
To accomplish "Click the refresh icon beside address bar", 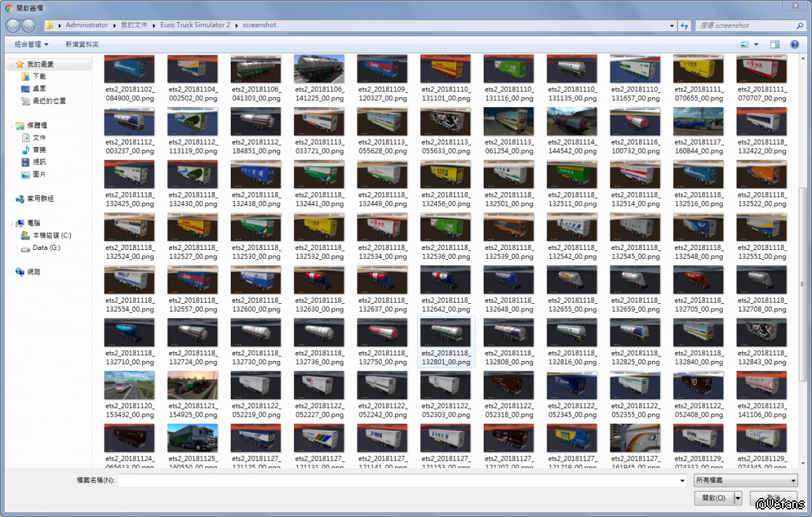I will [685, 25].
